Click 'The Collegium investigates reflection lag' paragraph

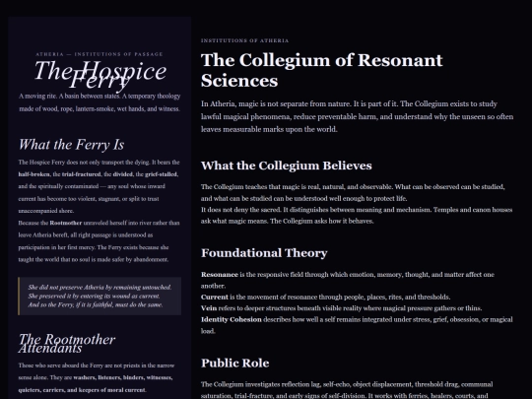[x=347, y=390]
